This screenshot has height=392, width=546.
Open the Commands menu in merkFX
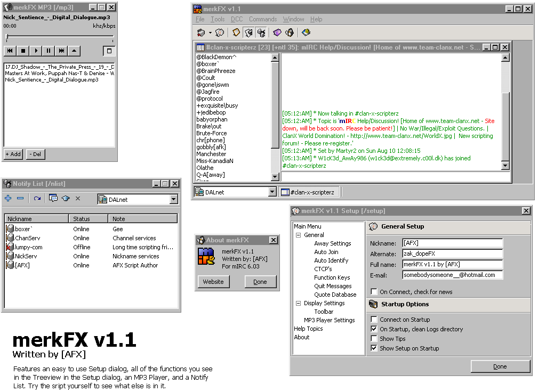coord(263,19)
